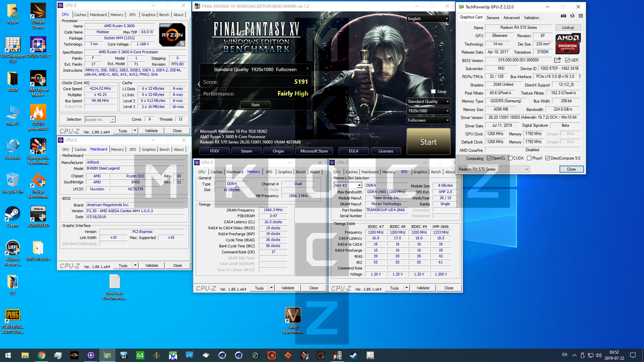Click the Microsoft Store button
The height and width of the screenshot is (362, 644).
pyautogui.click(x=314, y=151)
